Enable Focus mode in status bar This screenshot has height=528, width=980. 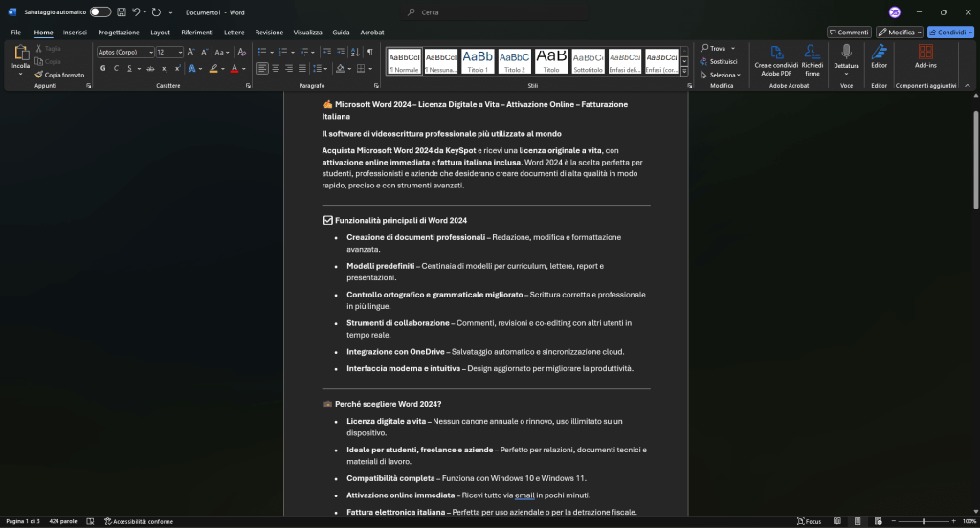tap(809, 521)
